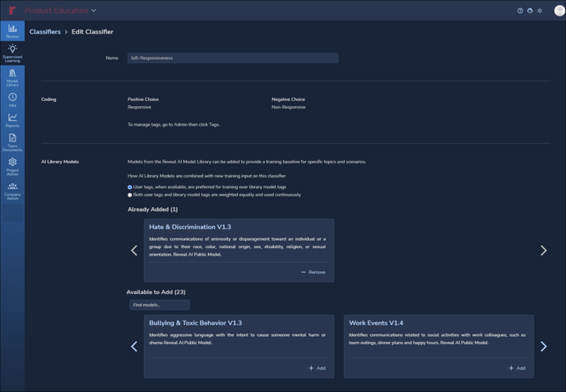566x392 pixels.
Task: Go to Model Library in sidebar
Action: point(12,77)
